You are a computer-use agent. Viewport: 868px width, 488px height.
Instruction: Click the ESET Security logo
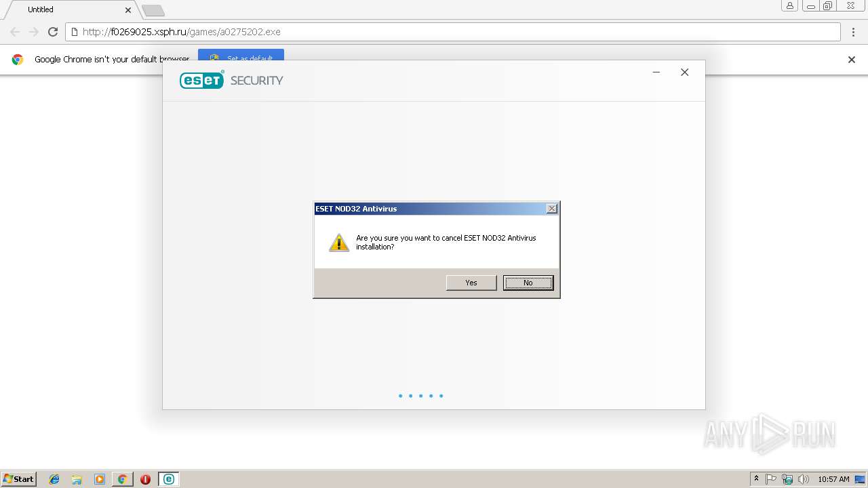[231, 80]
